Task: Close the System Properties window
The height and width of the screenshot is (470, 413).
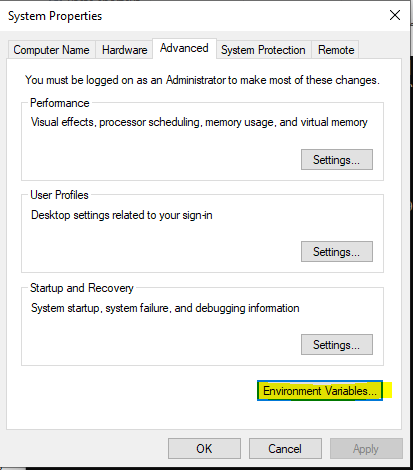Action: [395, 15]
